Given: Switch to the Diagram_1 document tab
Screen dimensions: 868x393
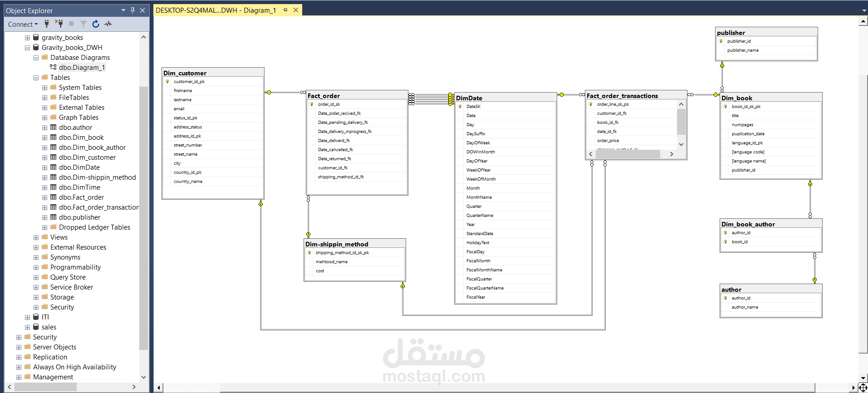Looking at the screenshot, I should [x=216, y=10].
